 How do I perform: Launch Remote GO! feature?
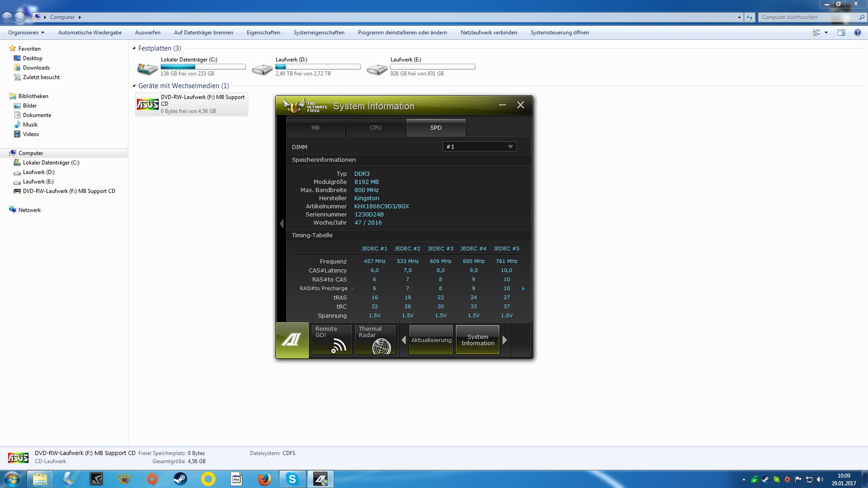pos(332,339)
